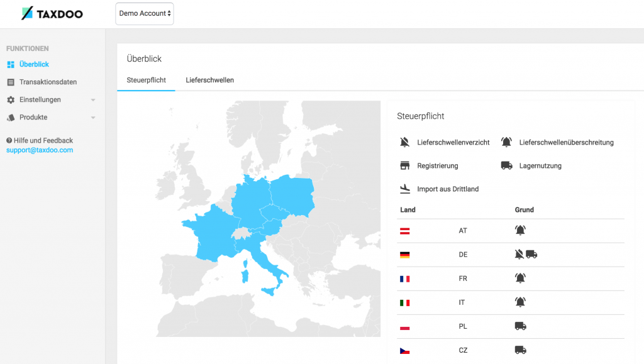This screenshot has width=644, height=364.
Task: Switch to the Lieferschwellen tab
Action: point(209,80)
